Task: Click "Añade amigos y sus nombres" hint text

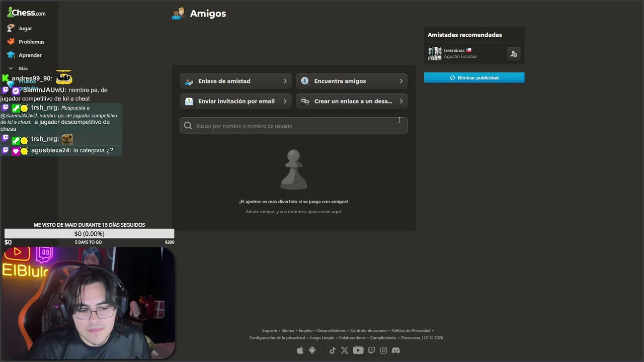Action: click(x=294, y=212)
